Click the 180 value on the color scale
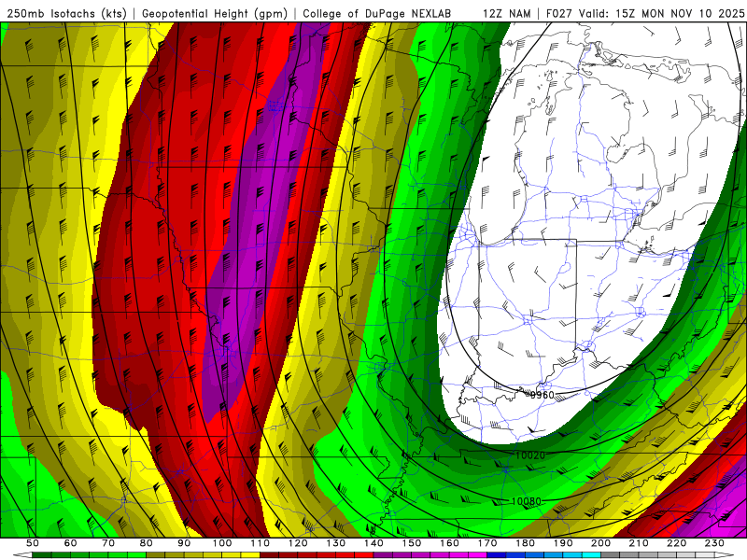747x560 pixels. tap(525, 543)
